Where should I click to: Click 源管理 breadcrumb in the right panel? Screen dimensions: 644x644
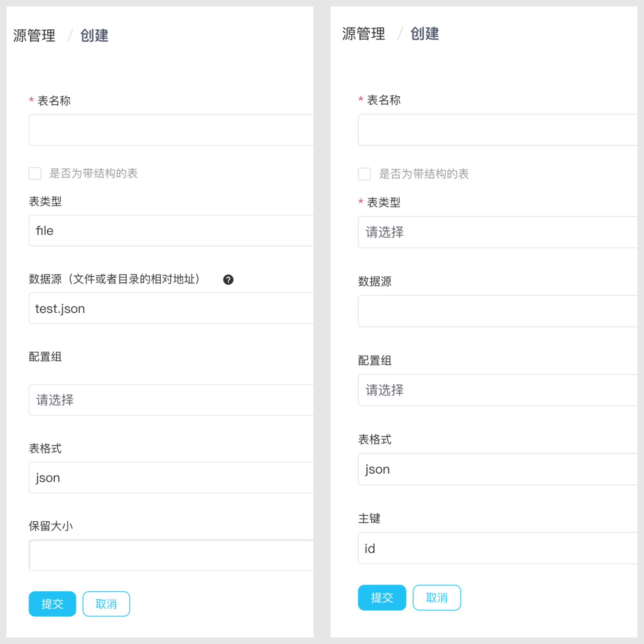(363, 34)
